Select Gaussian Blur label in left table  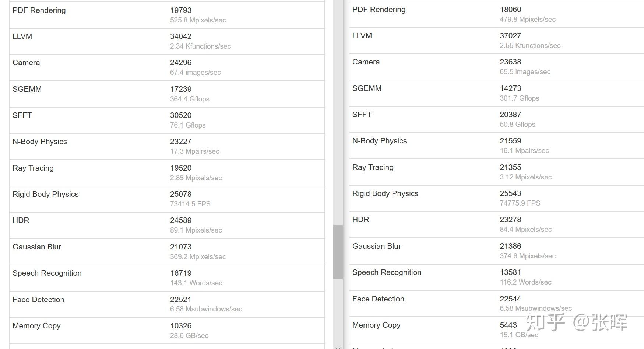pos(37,247)
